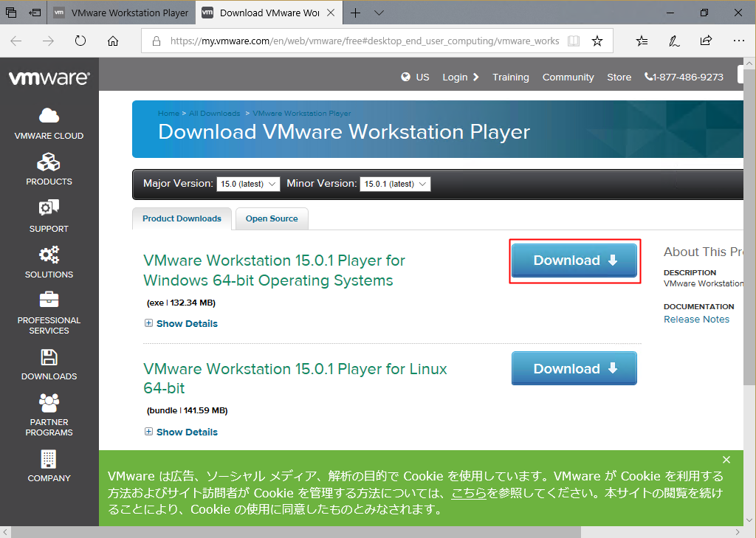Click the こちら cookie policy link
Screen dimensions: 756x538
[469, 493]
